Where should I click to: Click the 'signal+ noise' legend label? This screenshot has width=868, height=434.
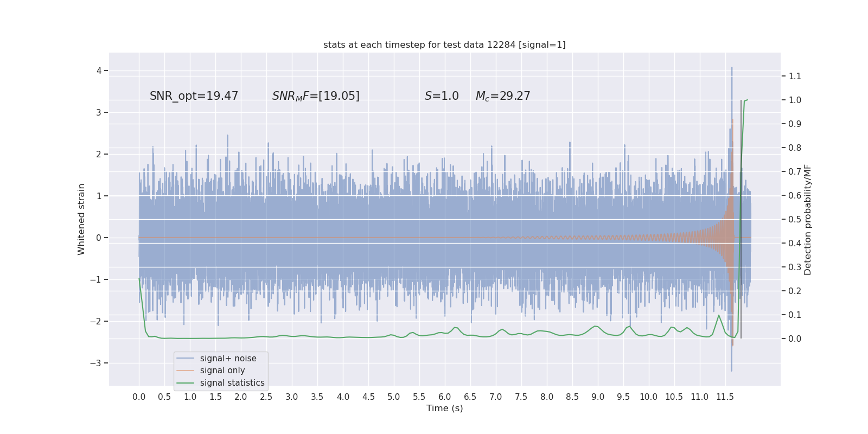click(x=228, y=359)
